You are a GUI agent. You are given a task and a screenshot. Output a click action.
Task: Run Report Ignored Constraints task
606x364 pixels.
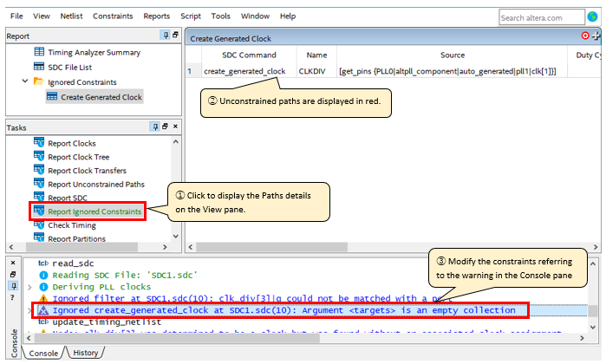point(94,211)
